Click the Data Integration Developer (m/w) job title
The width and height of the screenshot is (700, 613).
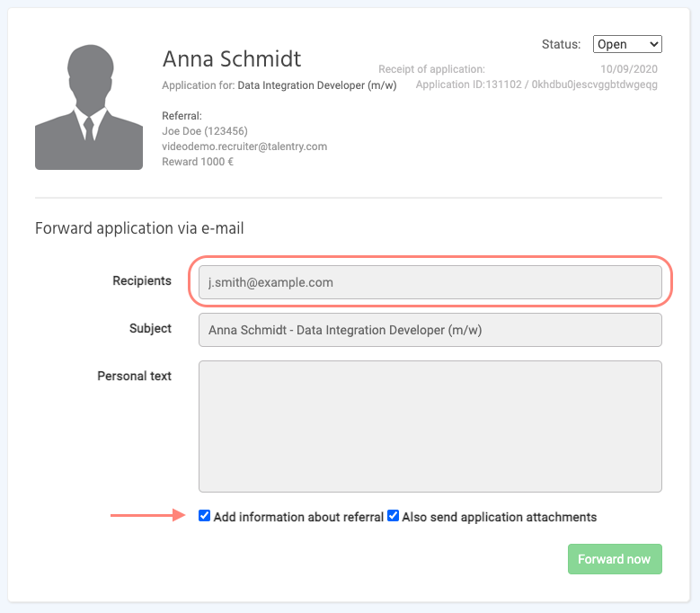tap(317, 86)
